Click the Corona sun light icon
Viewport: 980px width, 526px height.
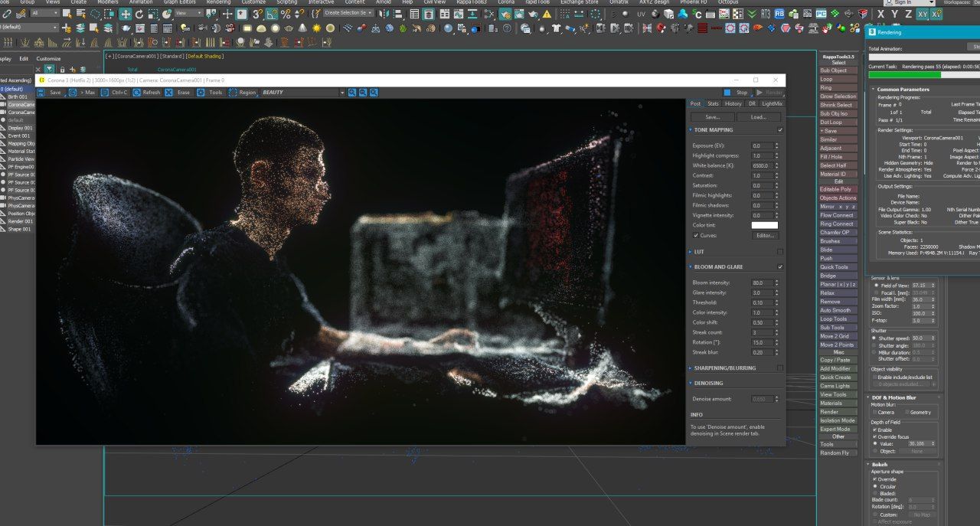[316, 28]
